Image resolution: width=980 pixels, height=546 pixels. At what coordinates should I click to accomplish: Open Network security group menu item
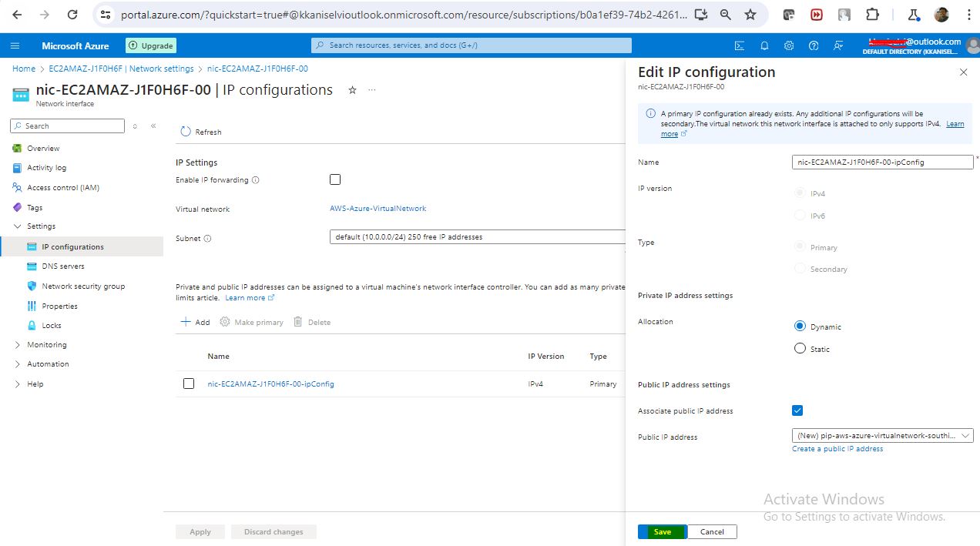tap(83, 286)
